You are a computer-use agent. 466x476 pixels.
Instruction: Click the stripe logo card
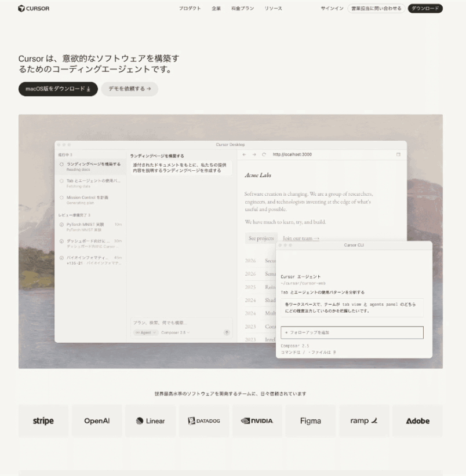point(43,421)
